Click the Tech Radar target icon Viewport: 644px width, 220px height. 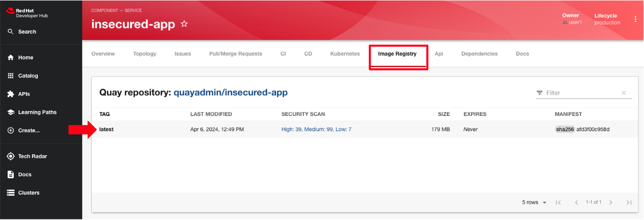coord(11,156)
